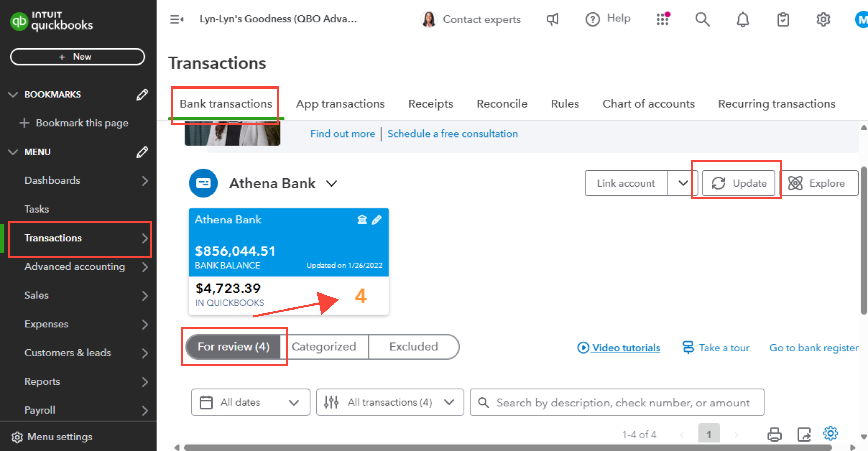This screenshot has width=868, height=451.
Task: Click the magnifier search icon in header
Action: point(703,19)
